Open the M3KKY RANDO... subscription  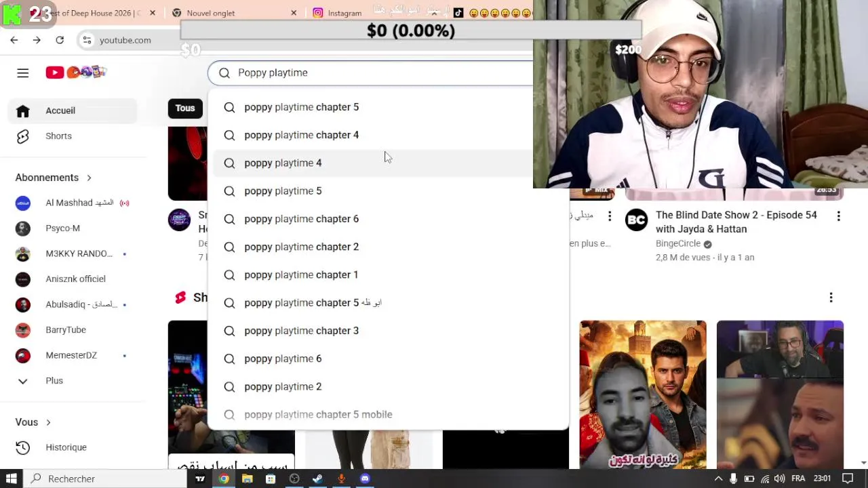73,253
